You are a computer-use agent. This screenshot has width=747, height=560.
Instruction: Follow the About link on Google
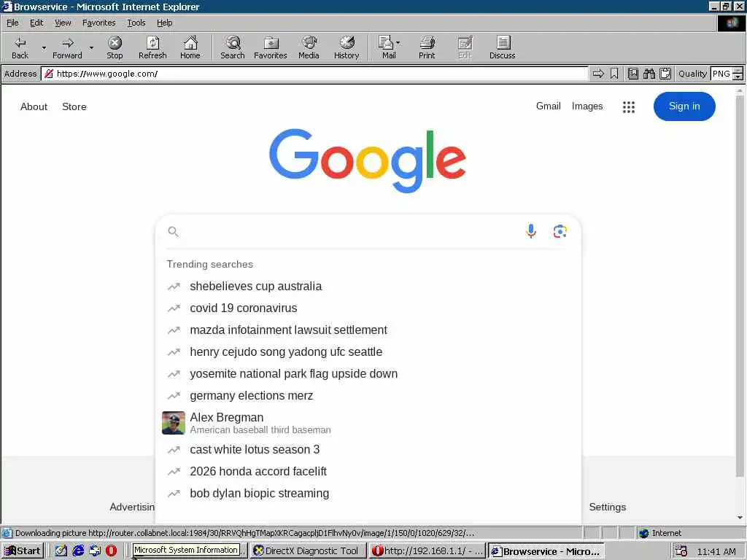[34, 106]
